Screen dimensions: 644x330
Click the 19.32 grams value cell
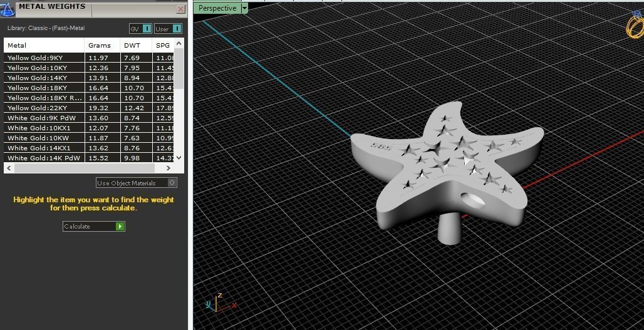pos(102,108)
